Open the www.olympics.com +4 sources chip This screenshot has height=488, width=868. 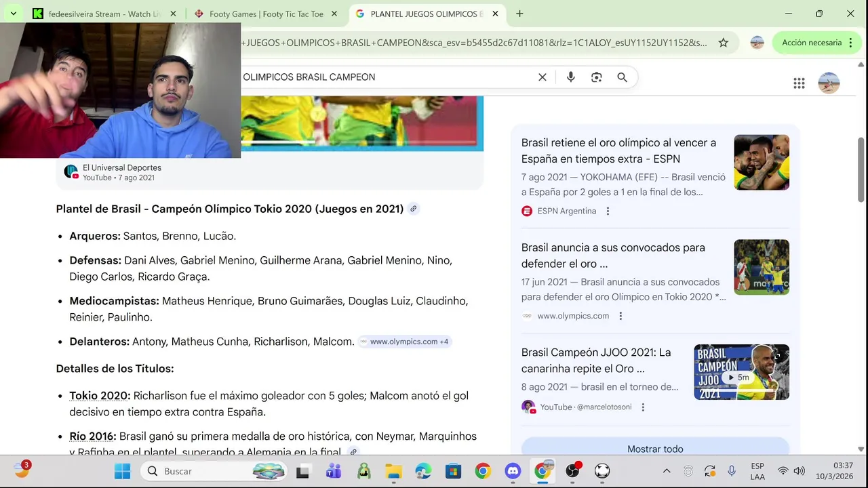pyautogui.click(x=405, y=342)
